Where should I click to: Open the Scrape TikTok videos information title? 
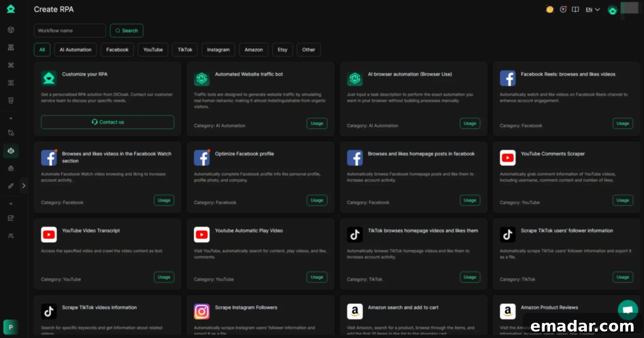click(x=99, y=307)
